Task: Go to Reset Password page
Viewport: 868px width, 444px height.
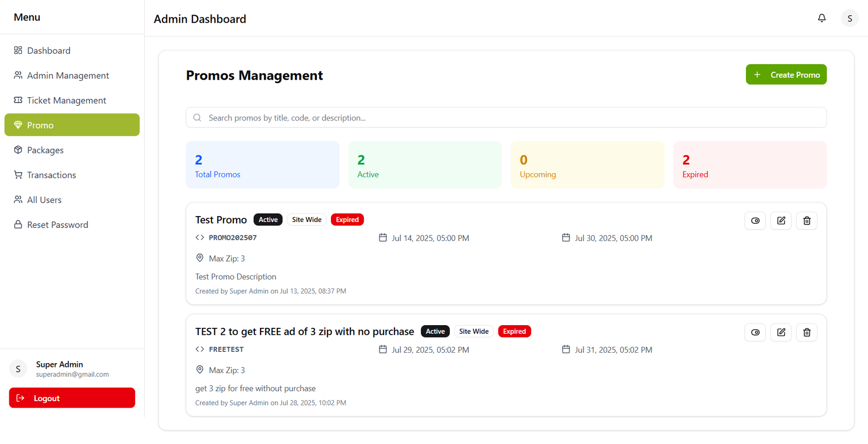Action: tap(58, 225)
